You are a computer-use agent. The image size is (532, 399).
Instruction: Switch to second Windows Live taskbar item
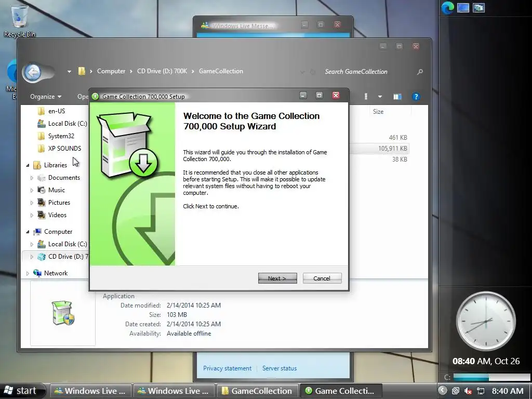click(x=174, y=391)
